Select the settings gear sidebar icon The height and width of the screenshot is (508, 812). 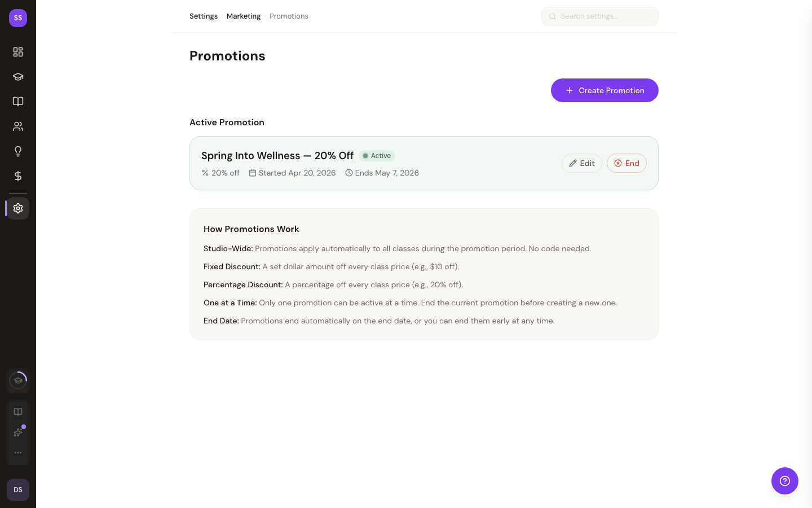[x=18, y=208]
